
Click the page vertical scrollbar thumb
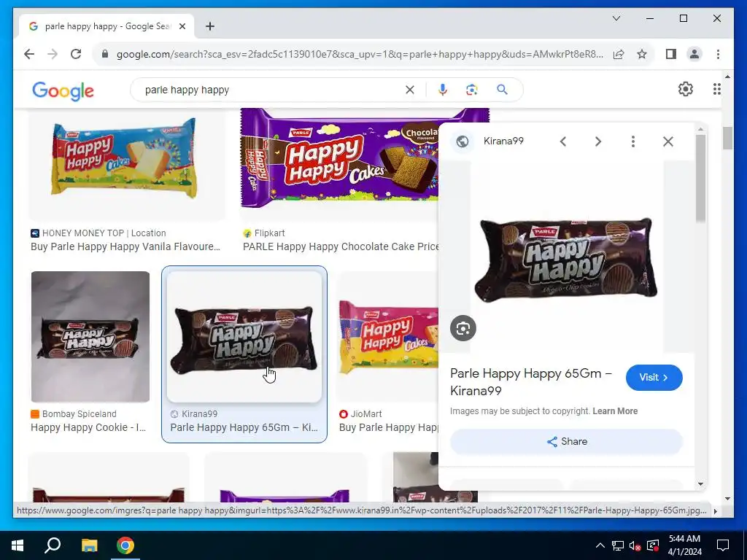(727, 139)
